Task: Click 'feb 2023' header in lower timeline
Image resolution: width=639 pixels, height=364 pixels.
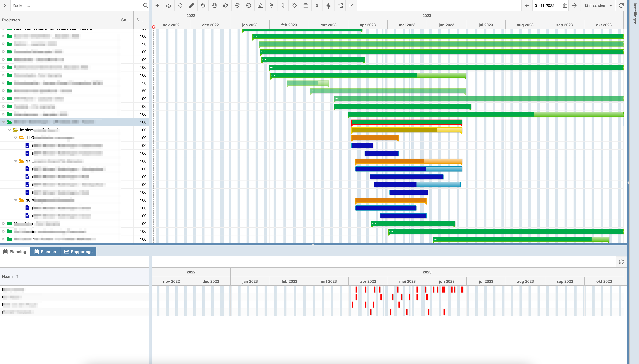Action: pos(289,281)
